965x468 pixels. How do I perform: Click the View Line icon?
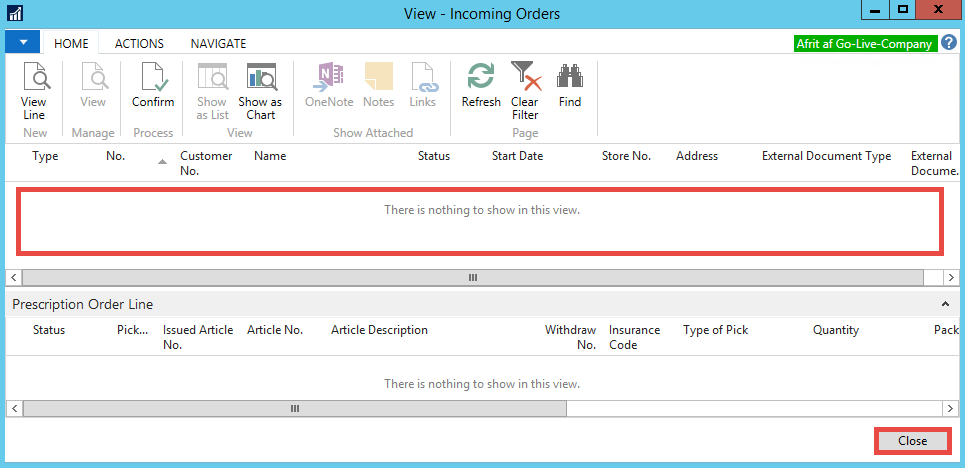click(34, 89)
